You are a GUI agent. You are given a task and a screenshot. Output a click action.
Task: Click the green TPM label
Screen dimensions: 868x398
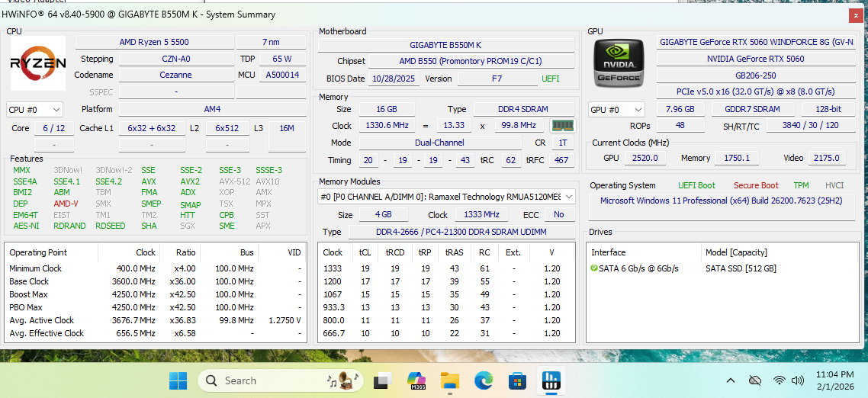tap(801, 185)
